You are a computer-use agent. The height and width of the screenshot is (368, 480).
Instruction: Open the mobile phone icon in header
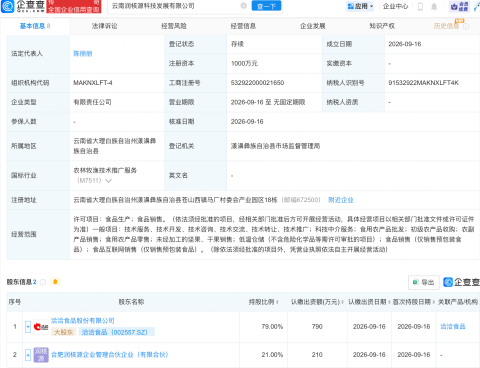pyautogui.click(x=420, y=7)
